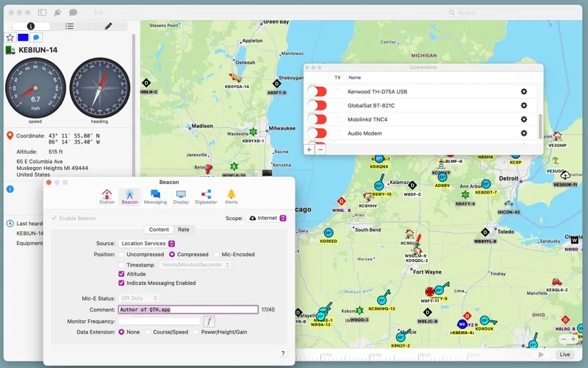Screen dimensions: 588x368
Task: Remove a connection with the minus button
Action: 320,149
